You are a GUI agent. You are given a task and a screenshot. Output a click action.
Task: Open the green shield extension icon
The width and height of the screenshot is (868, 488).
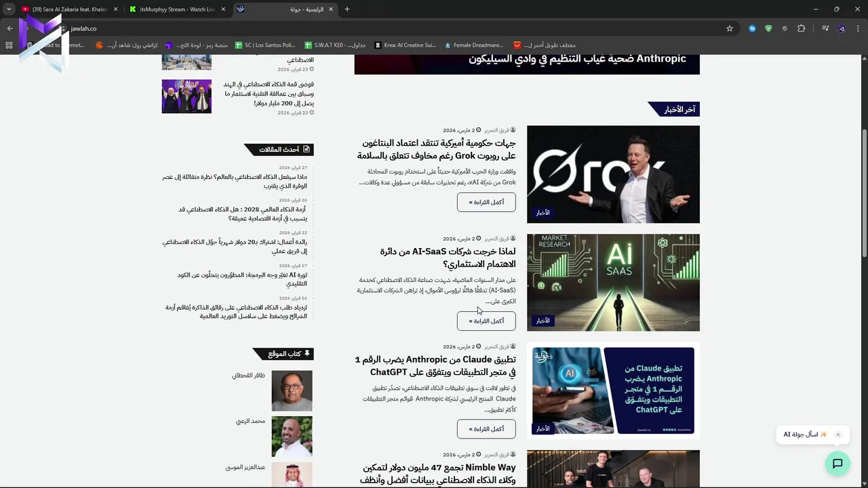pyautogui.click(x=768, y=28)
